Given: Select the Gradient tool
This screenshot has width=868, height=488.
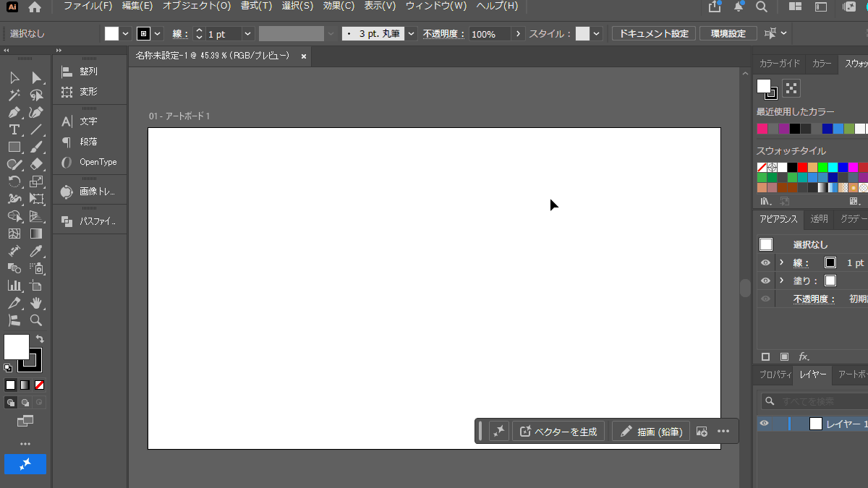Looking at the screenshot, I should [36, 234].
